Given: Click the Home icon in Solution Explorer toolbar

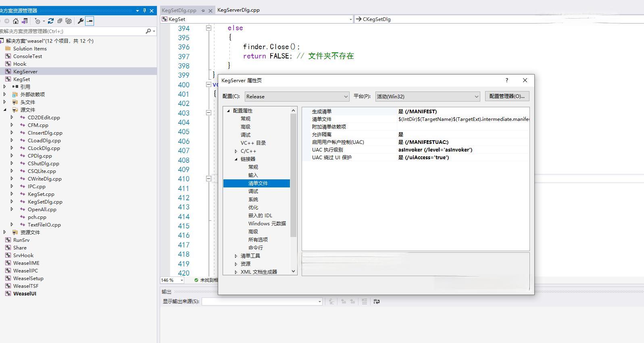Looking at the screenshot, I should click(x=16, y=21).
